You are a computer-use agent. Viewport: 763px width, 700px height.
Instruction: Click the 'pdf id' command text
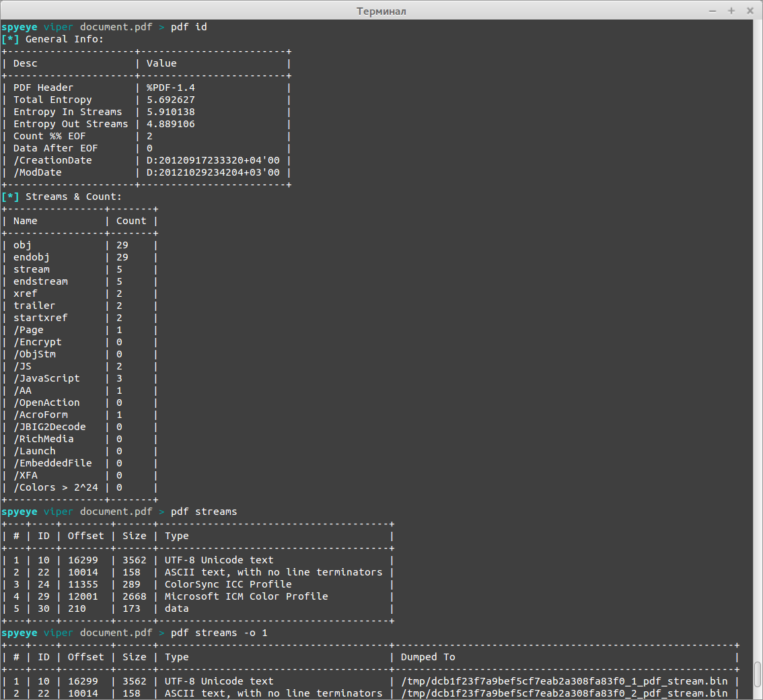click(189, 27)
